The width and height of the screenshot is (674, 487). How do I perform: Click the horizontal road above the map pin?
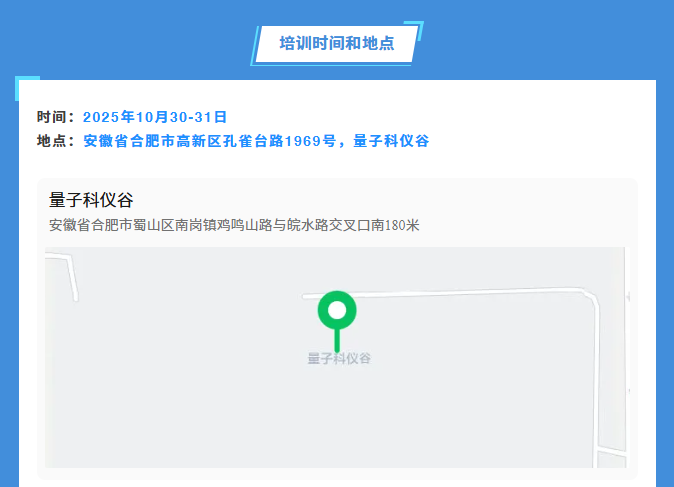pyautogui.click(x=450, y=294)
